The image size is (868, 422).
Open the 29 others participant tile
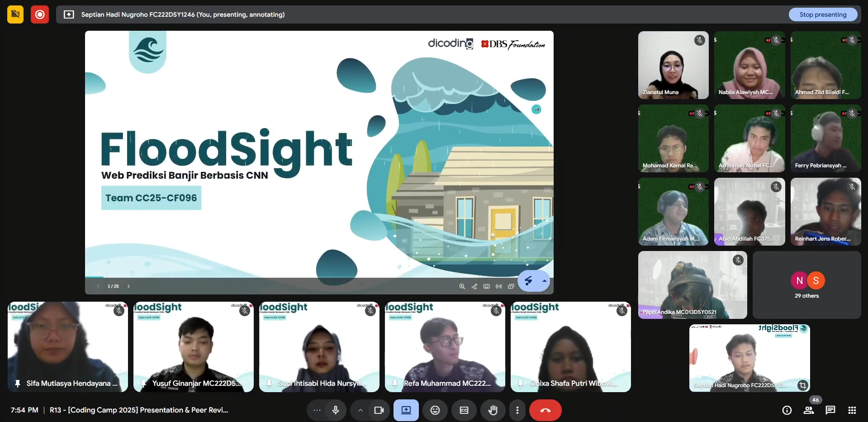pos(806,285)
